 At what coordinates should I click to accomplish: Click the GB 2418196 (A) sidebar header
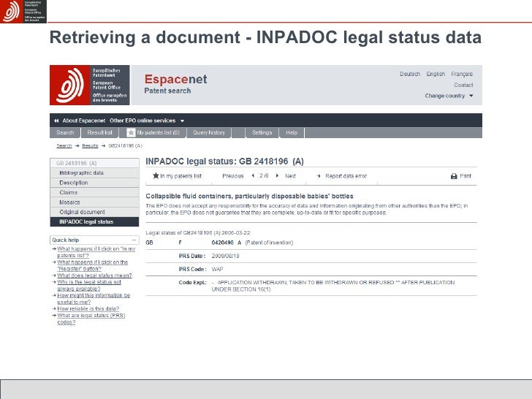point(95,163)
